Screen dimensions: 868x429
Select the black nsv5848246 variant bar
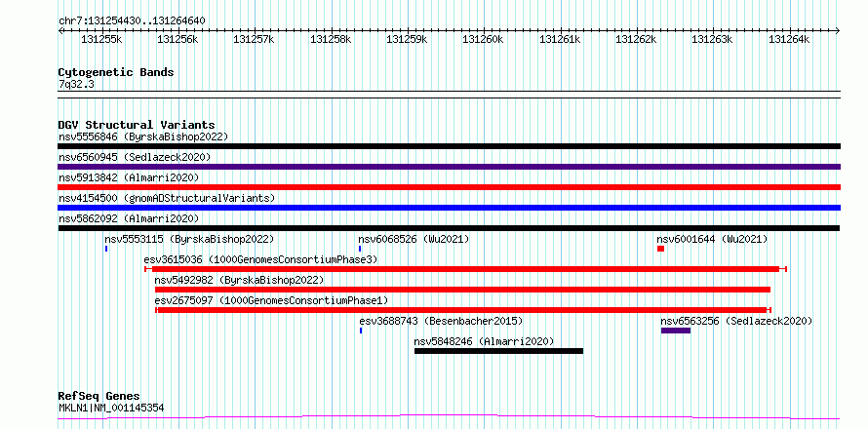pos(498,351)
